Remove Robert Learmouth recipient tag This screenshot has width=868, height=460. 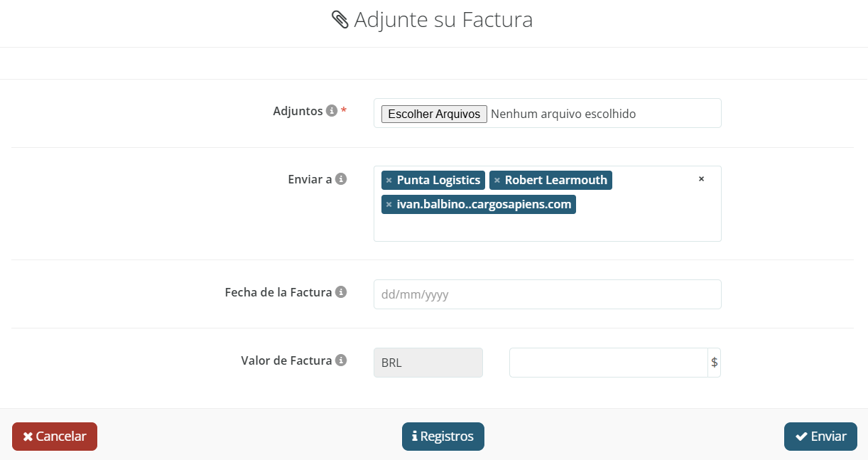point(497,181)
